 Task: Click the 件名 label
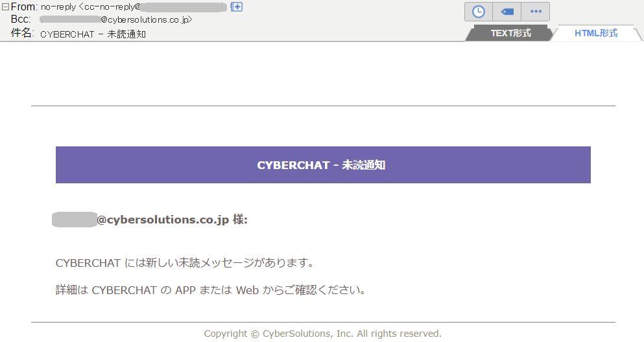22,33
